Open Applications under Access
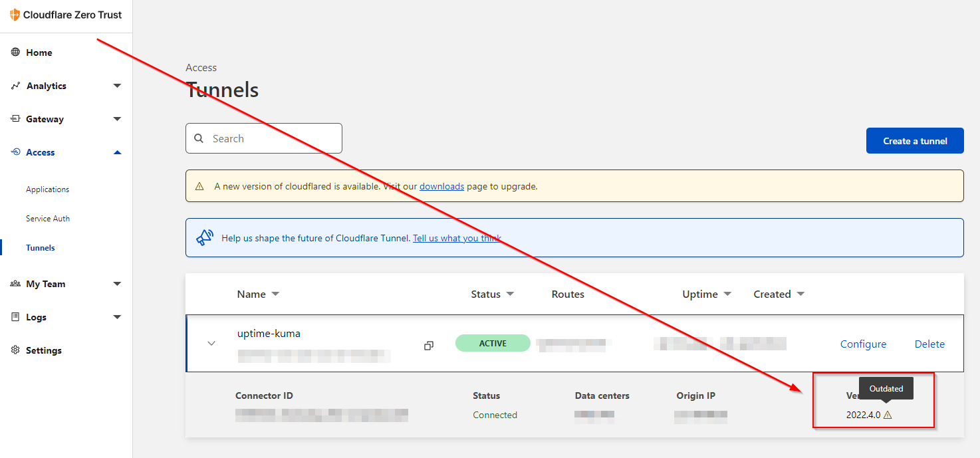980x458 pixels. pyautogui.click(x=48, y=189)
